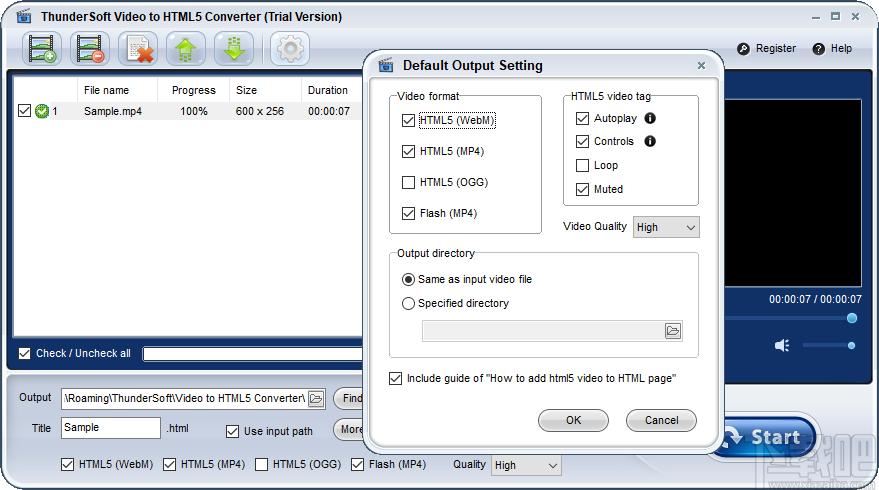Click Cancel in Default Output Setting dialog
The height and width of the screenshot is (490, 879).
point(661,420)
